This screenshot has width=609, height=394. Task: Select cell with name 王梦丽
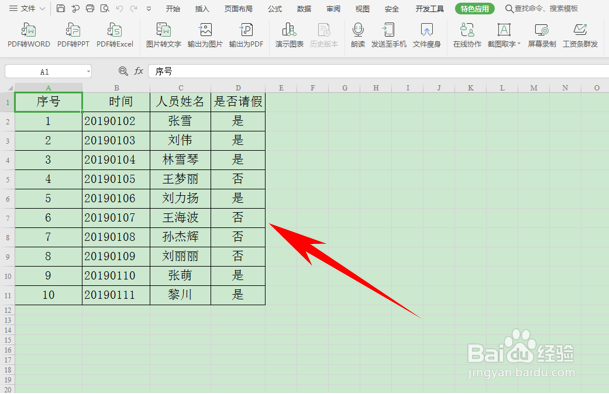click(180, 179)
